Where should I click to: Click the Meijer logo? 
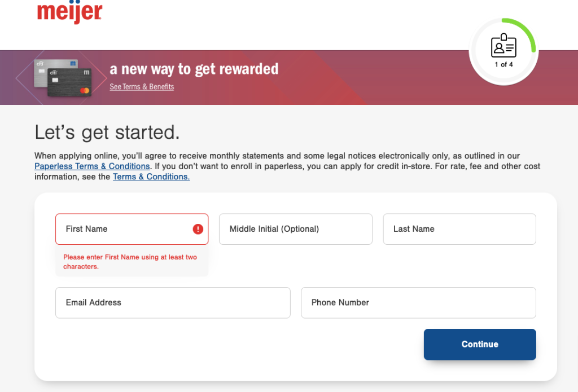69,12
